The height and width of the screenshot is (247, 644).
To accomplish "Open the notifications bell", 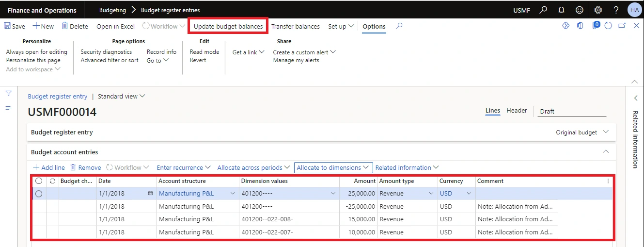I will coord(562,10).
